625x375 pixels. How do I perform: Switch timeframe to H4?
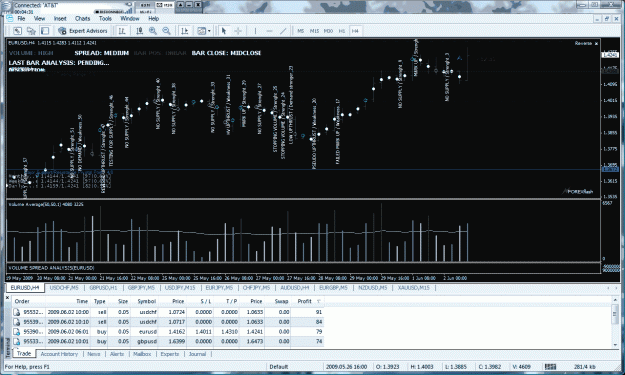pos(355,31)
